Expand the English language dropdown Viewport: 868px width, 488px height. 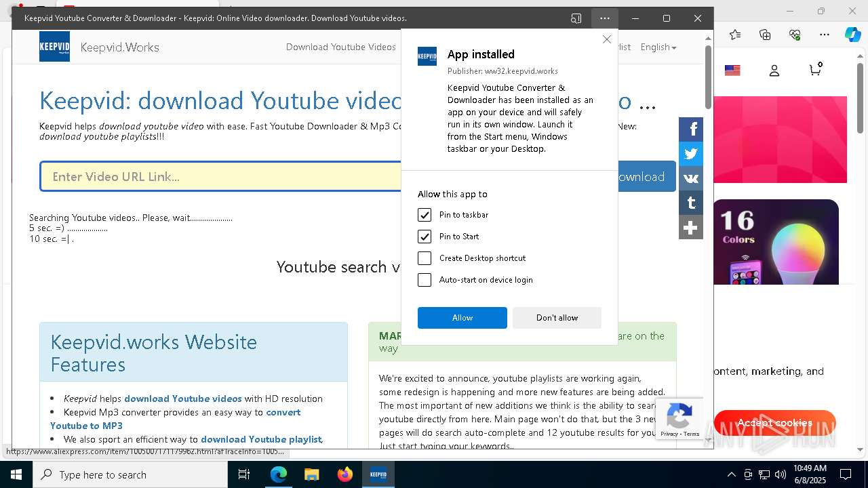tap(658, 47)
